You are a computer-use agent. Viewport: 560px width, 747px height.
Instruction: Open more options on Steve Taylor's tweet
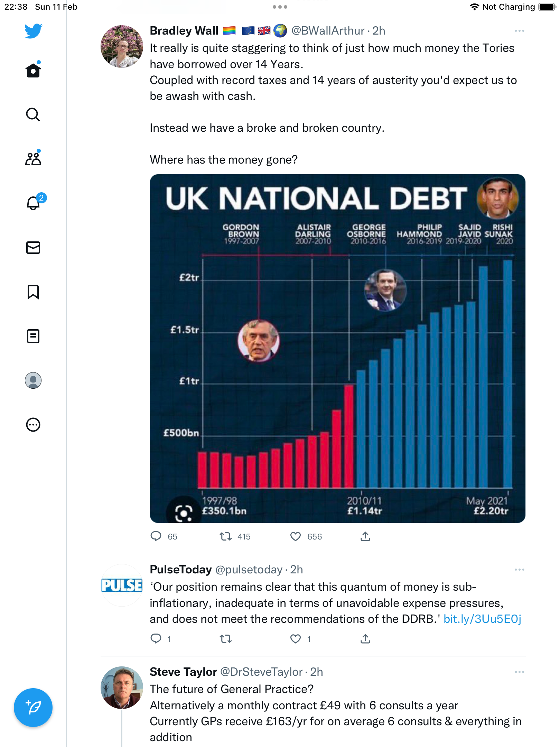point(519,672)
